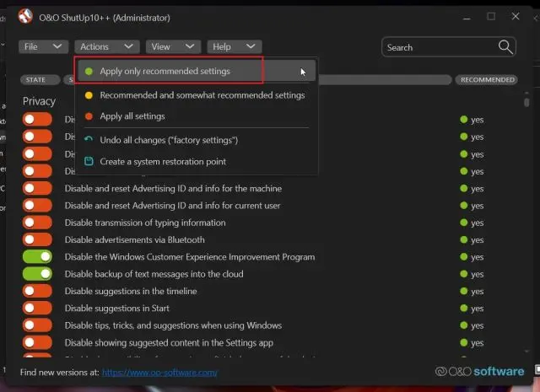Click the vertical scrollbar thumb of settings list
This screenshot has height=392, width=540.
tap(526, 103)
